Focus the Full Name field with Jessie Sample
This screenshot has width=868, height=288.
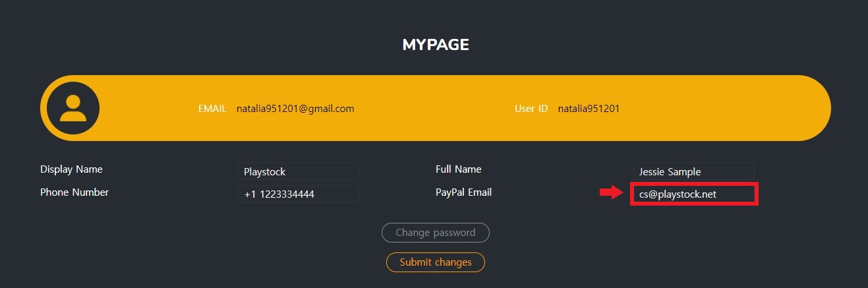click(x=694, y=171)
